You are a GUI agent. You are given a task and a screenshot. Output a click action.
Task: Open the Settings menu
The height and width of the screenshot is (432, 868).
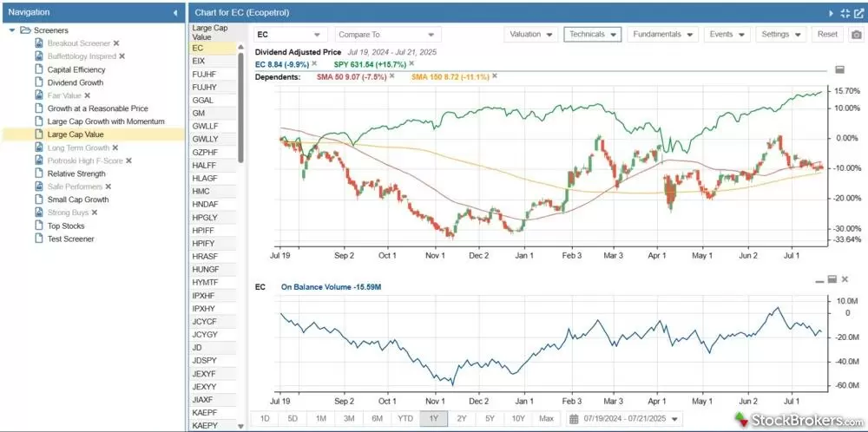[x=780, y=35]
